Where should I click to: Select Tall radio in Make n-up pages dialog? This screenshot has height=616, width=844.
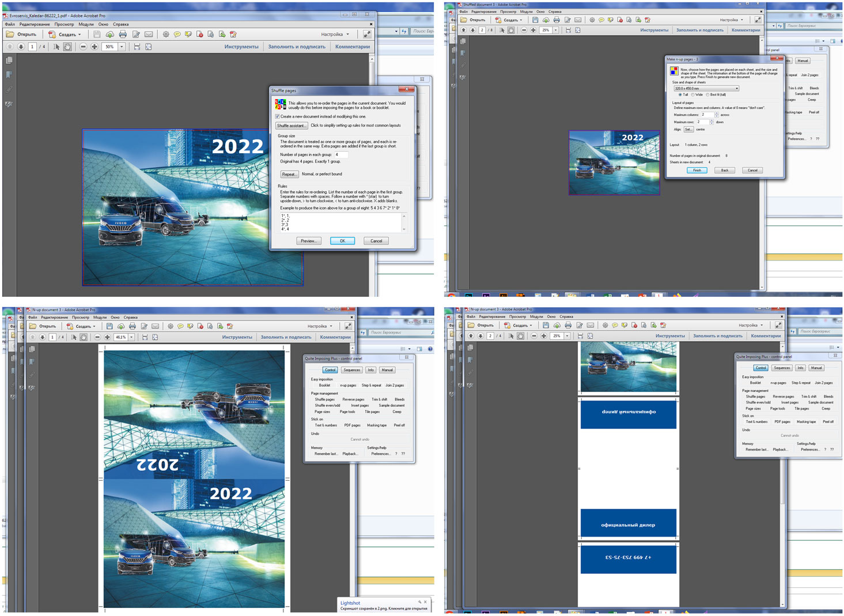(680, 95)
